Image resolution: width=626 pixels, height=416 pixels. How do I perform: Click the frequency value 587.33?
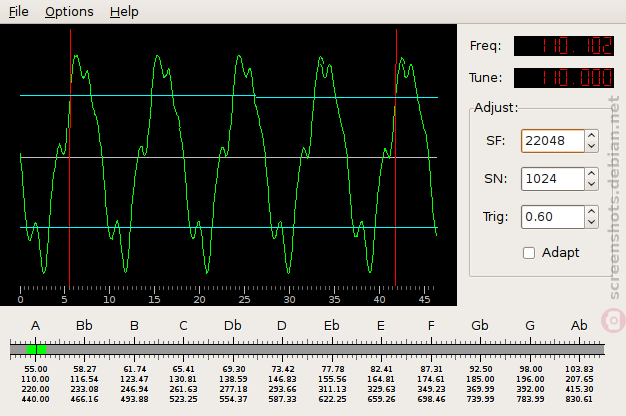tap(282, 399)
